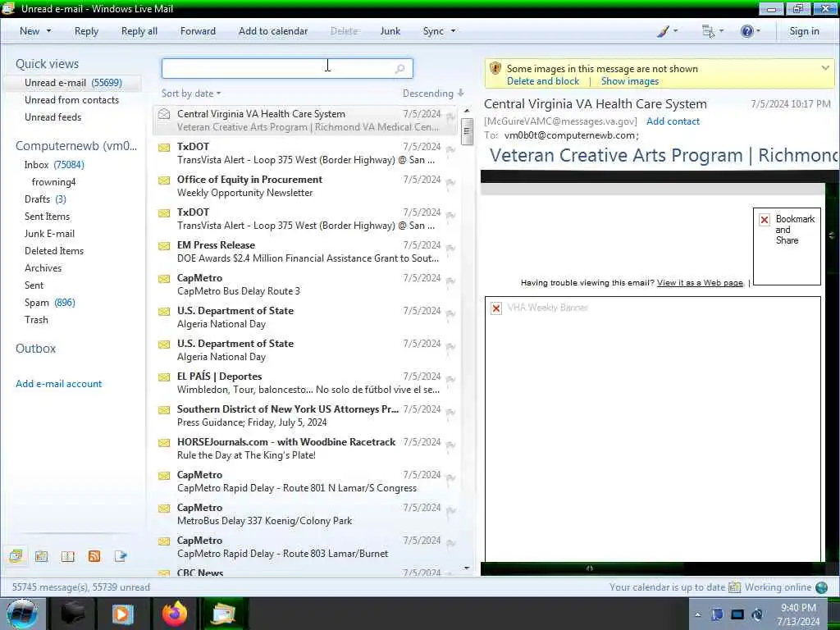Click message list scroll down arrow

pos(467,568)
